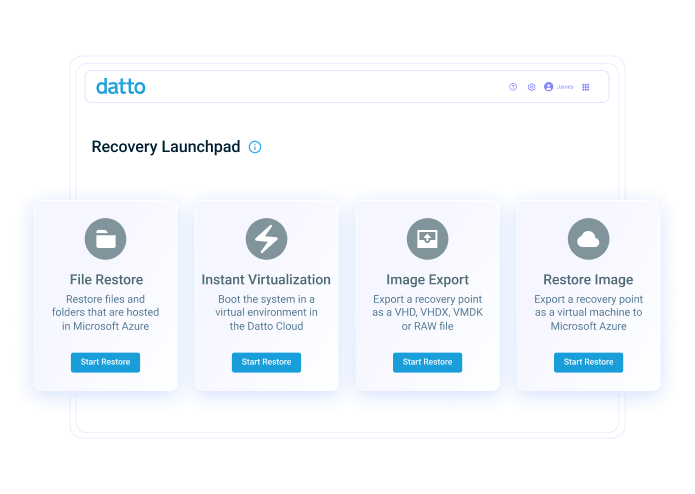This screenshot has width=695, height=494.
Task: Select the Instant Virtualization title
Action: pyautogui.click(x=266, y=280)
